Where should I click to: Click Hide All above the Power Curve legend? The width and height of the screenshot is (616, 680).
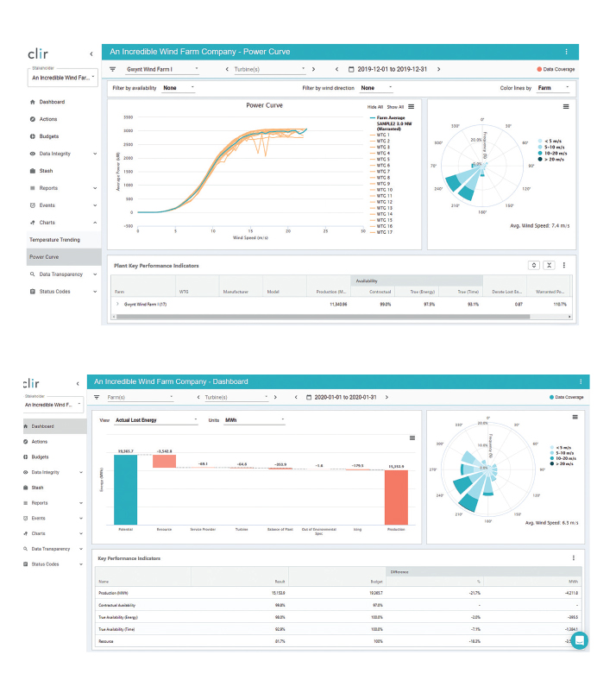375,107
